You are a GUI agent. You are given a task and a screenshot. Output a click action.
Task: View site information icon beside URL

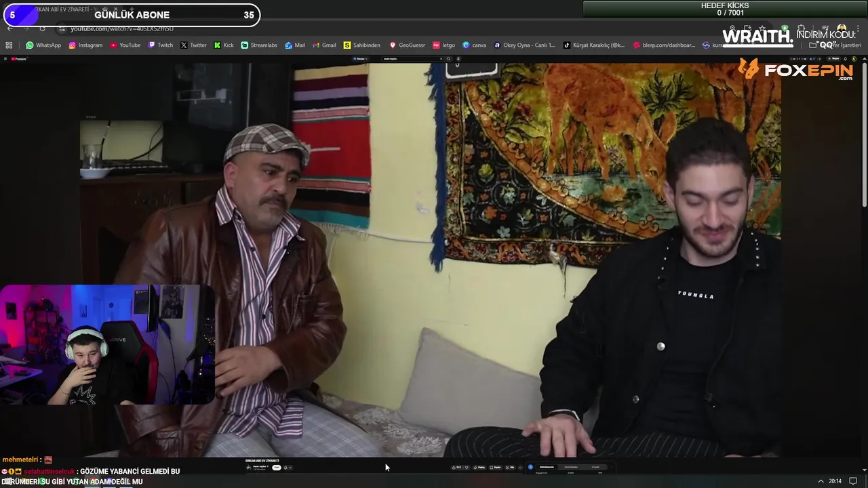point(62,29)
